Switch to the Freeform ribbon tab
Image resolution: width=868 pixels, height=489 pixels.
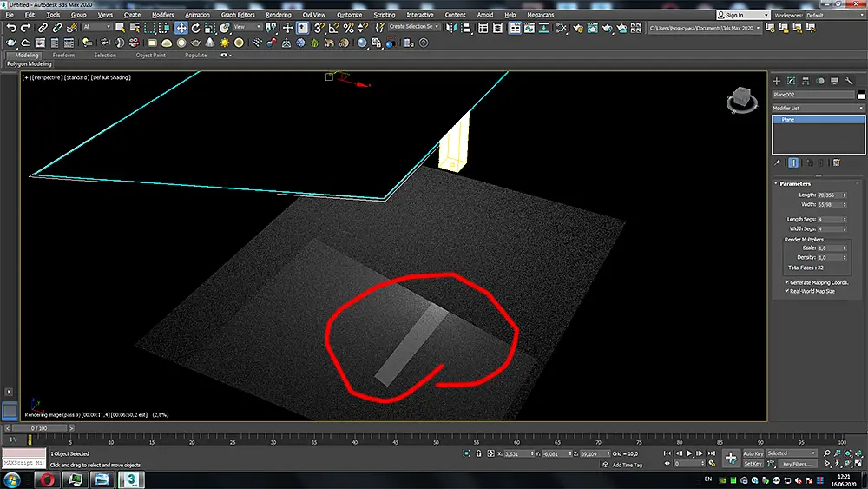pos(63,56)
